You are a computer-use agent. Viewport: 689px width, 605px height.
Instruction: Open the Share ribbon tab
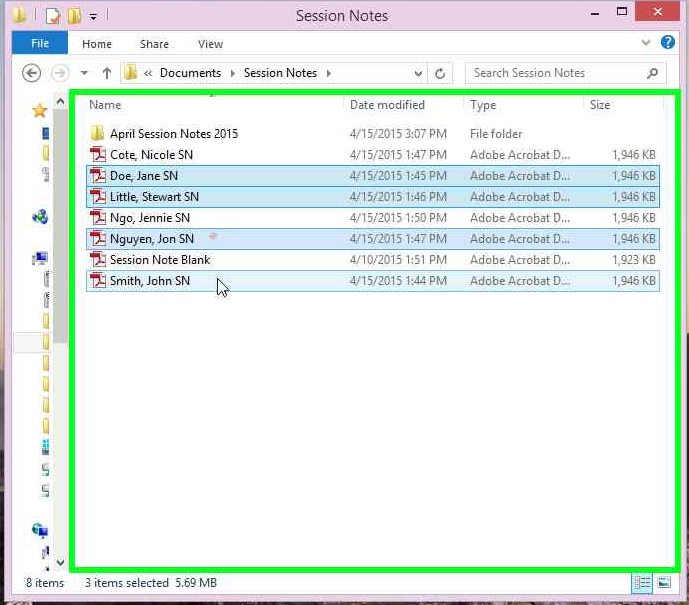coord(154,44)
